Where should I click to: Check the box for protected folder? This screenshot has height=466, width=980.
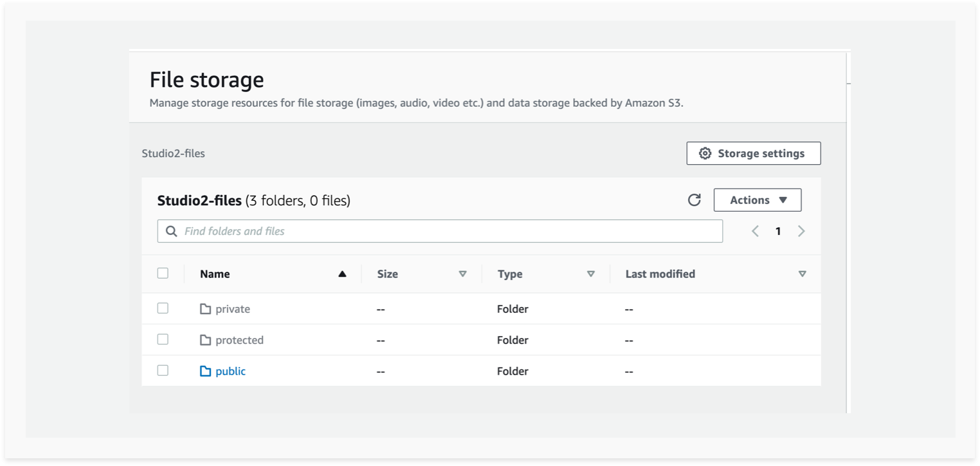(x=163, y=339)
